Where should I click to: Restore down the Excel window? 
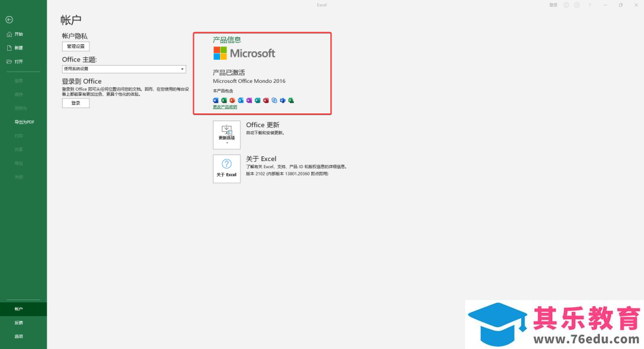pyautogui.click(x=621, y=5)
